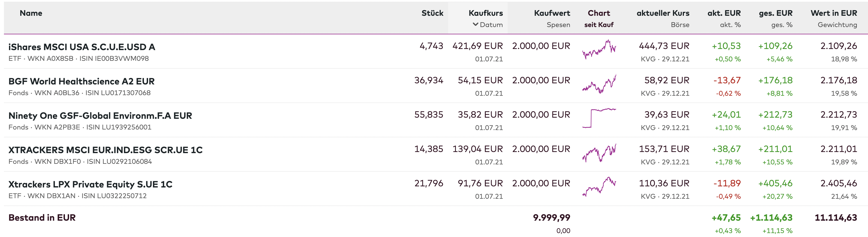
Task: Sort by ges. EUR column header
Action: 775,13
